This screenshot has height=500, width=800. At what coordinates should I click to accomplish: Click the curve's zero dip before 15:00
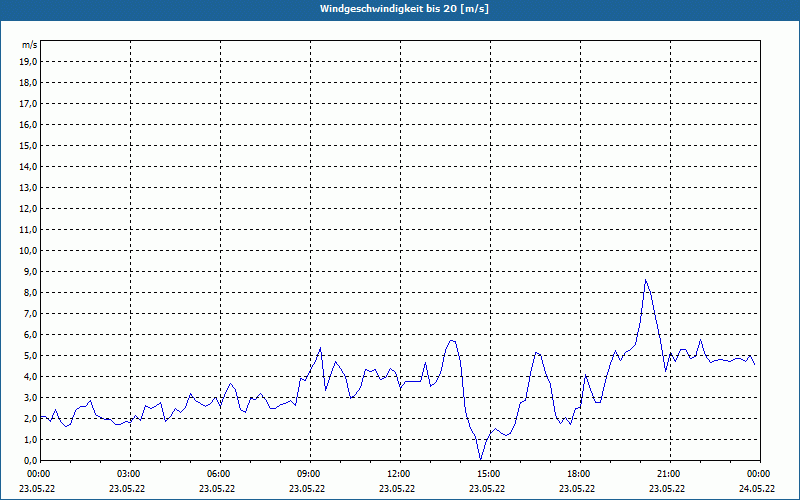click(x=480, y=459)
